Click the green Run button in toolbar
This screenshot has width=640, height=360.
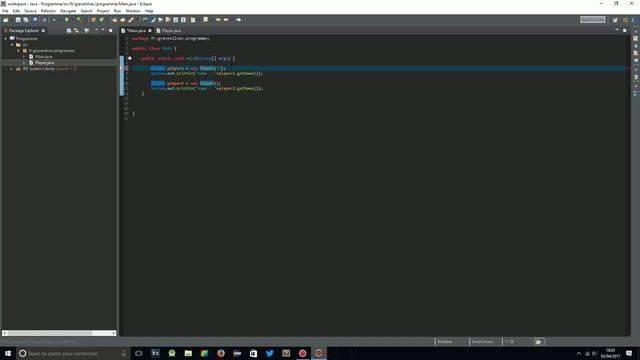coord(67,20)
